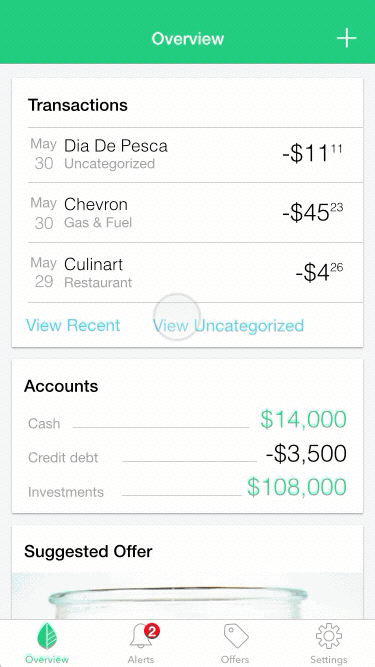Open the Alerts bell icon
The height and width of the screenshot is (667, 375).
point(141,637)
